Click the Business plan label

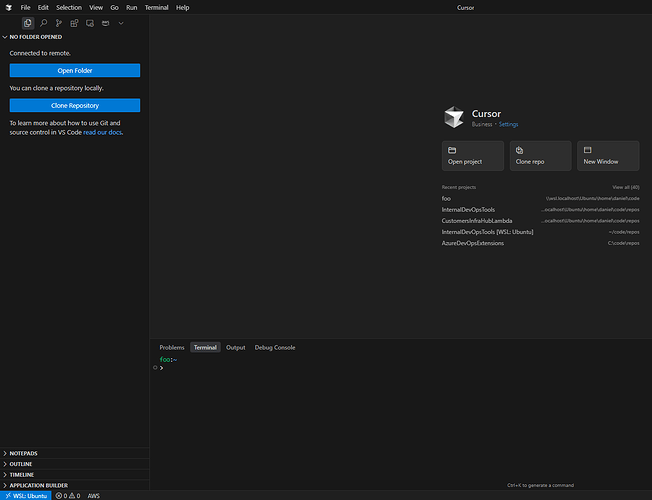482,124
